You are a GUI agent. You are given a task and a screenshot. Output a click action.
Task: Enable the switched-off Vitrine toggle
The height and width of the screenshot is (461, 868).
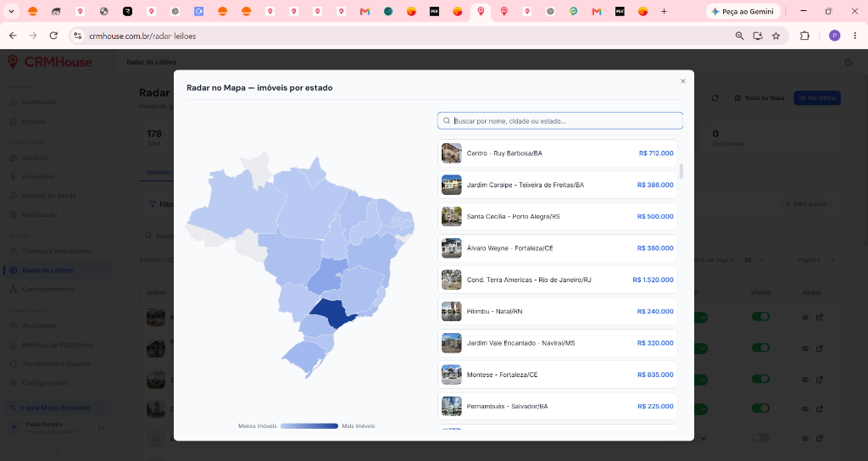coord(760,437)
